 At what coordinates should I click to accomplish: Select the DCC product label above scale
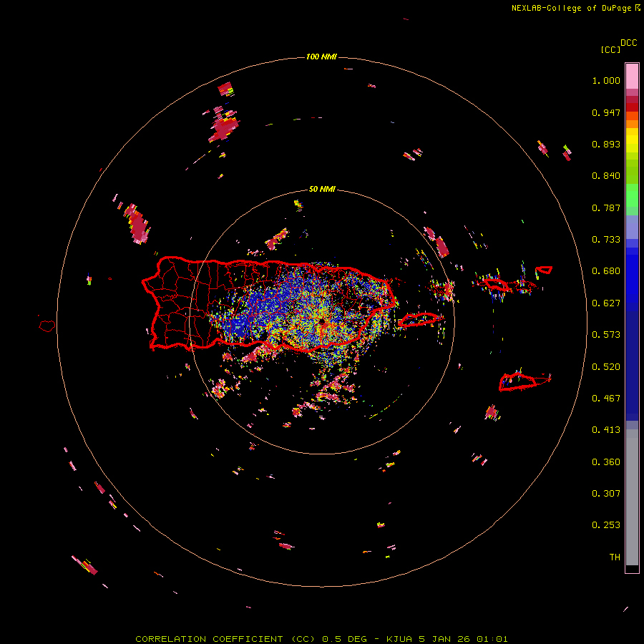pyautogui.click(x=629, y=43)
